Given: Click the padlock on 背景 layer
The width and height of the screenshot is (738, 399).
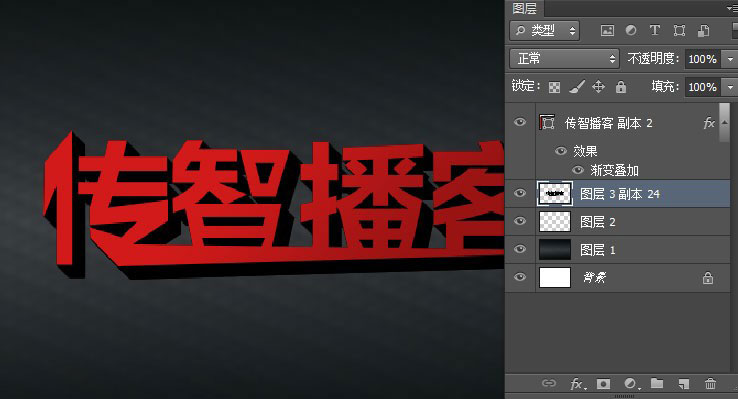Looking at the screenshot, I should tap(708, 278).
